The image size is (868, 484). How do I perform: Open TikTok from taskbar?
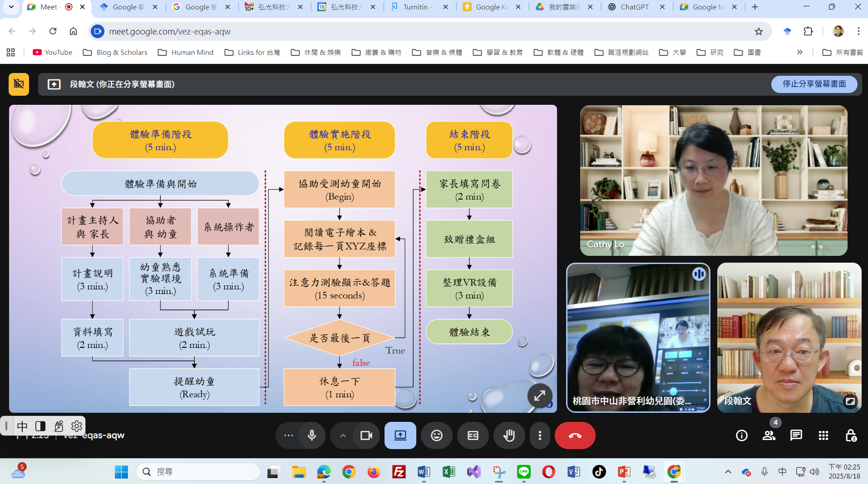[599, 472]
